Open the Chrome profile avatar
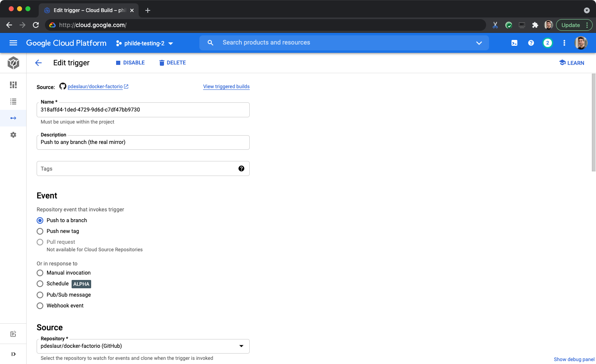Image resolution: width=596 pixels, height=364 pixels. (549, 25)
